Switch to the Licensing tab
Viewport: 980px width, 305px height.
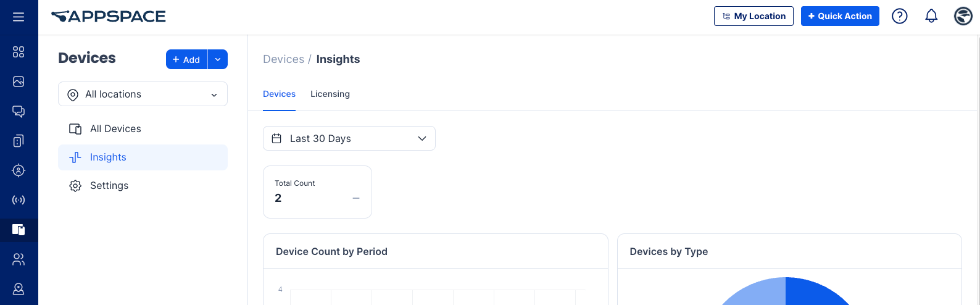pyautogui.click(x=330, y=94)
